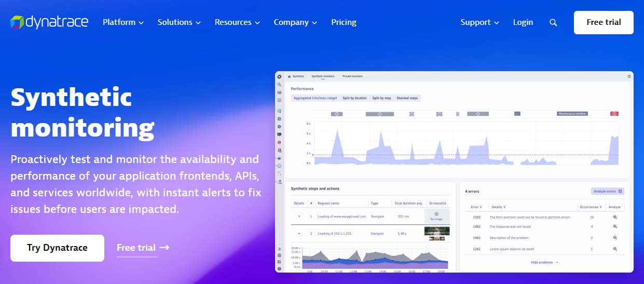Click the stacked duration chart under step 2
The image size is (644, 284).
click(x=375, y=258)
